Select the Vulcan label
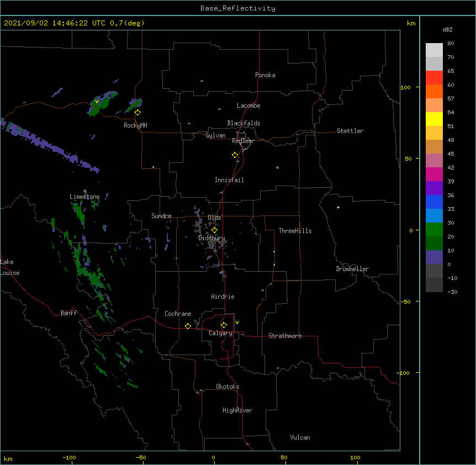The width and height of the screenshot is (476, 465). (x=300, y=437)
